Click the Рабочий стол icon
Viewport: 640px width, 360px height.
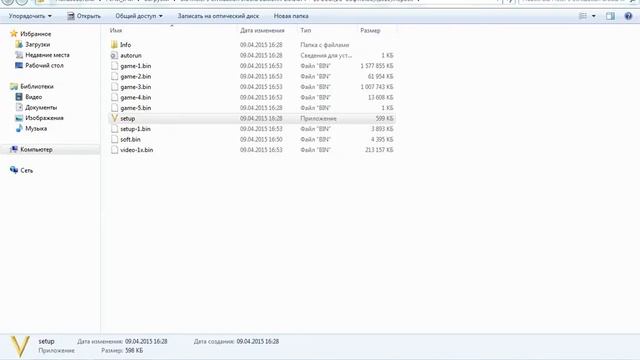pyautogui.click(x=19, y=65)
